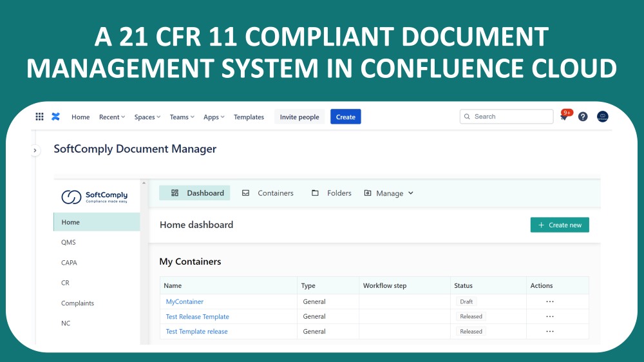644x362 pixels.
Task: Open actions menu for Test Template release
Action: point(549,331)
